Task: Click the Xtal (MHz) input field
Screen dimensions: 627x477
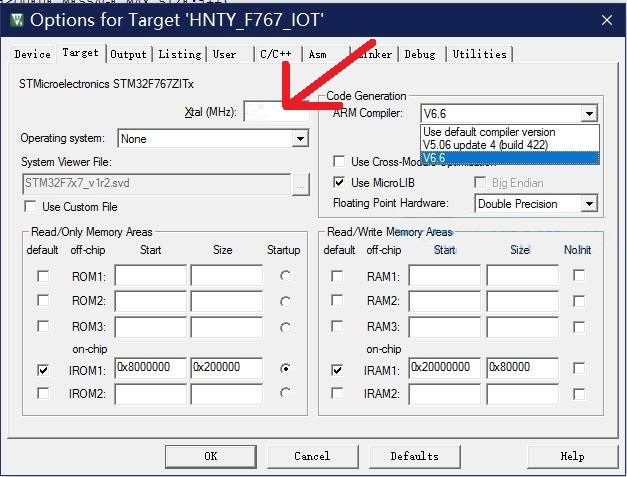Action: point(277,111)
